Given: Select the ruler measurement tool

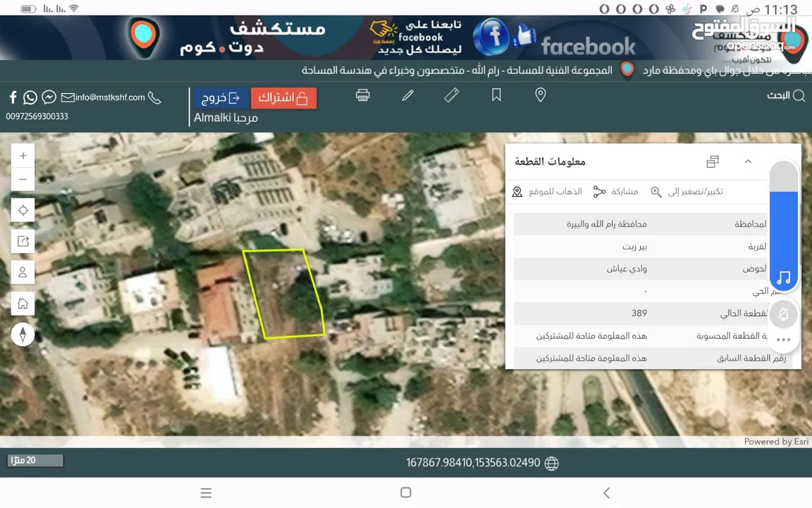Looking at the screenshot, I should tap(452, 95).
